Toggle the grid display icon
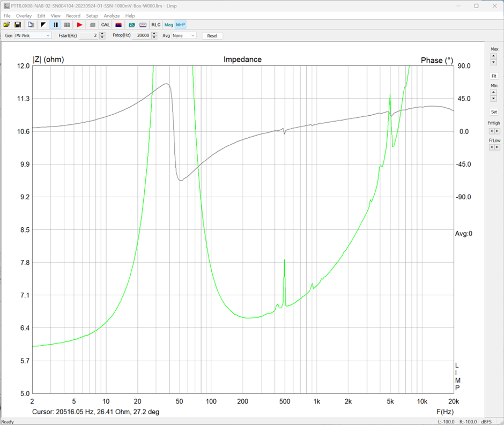The width and height of the screenshot is (504, 425). (67, 25)
